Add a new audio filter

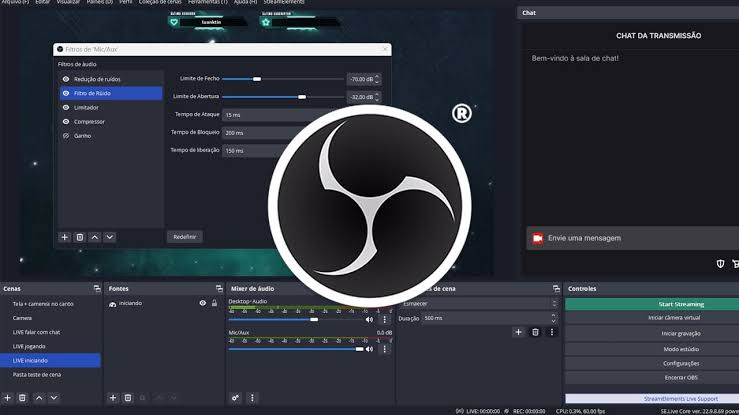pos(65,237)
